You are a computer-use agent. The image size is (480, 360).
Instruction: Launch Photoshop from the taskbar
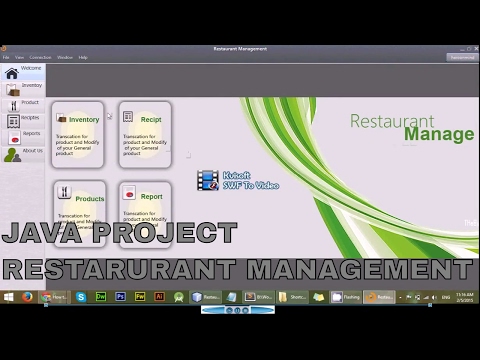coord(120,297)
